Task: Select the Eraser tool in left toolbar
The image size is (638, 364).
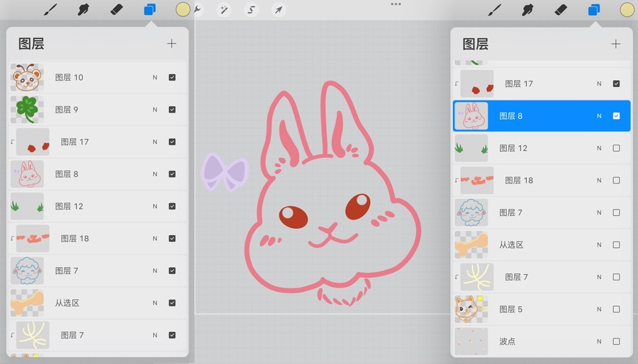Action: coord(117,9)
